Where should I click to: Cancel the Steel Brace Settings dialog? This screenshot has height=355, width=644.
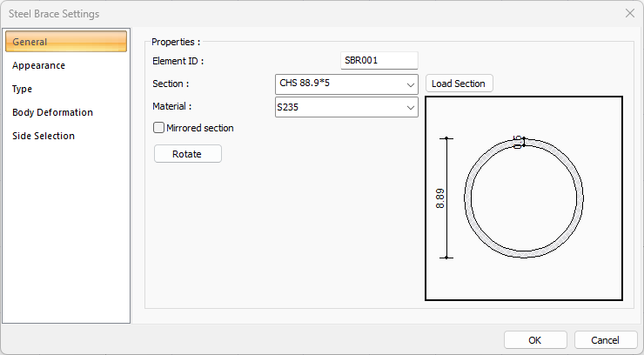pyautogui.click(x=605, y=339)
